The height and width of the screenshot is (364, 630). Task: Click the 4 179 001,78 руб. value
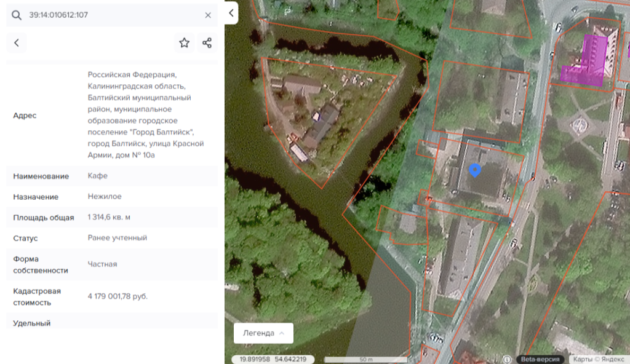118,296
